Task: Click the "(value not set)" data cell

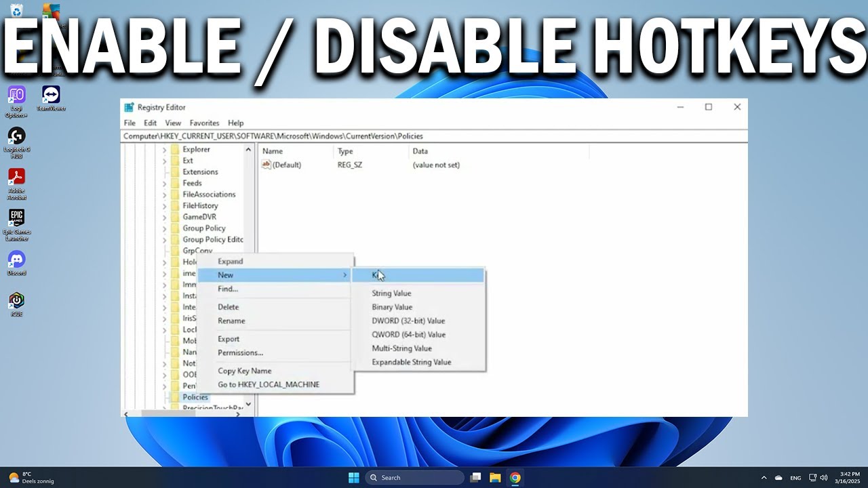Action: point(436,165)
